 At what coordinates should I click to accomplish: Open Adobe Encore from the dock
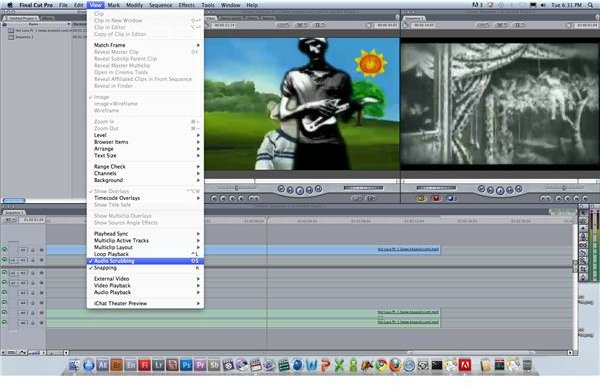coord(131,365)
